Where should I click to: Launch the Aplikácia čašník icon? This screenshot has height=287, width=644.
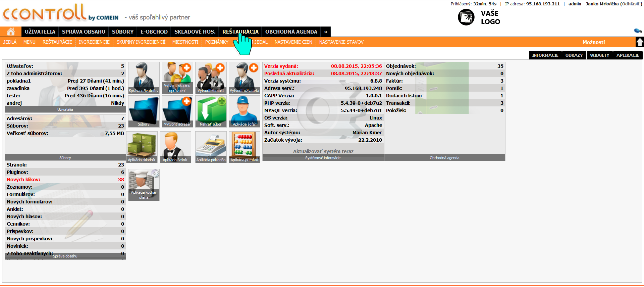pyautogui.click(x=175, y=147)
